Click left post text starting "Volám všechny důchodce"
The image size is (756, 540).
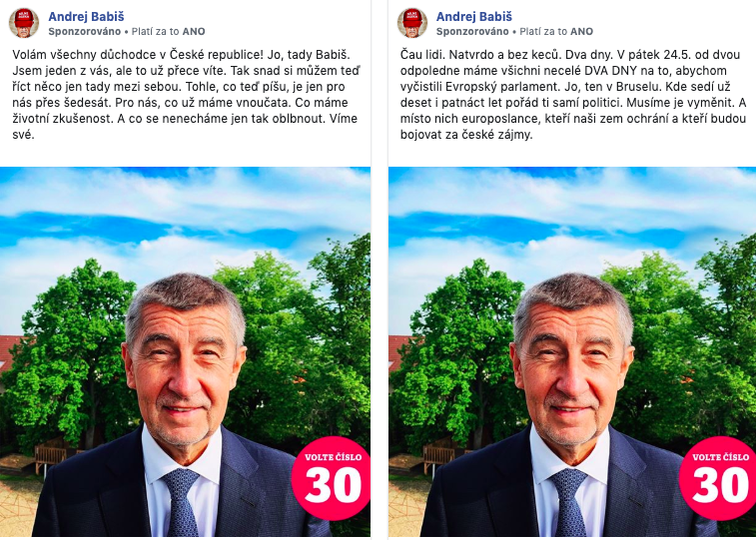[186, 95]
